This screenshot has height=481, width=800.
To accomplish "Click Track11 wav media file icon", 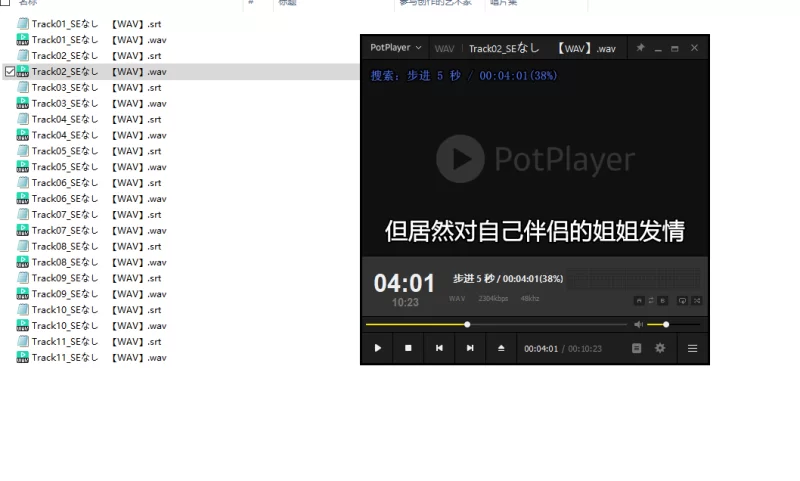I will click(22, 358).
